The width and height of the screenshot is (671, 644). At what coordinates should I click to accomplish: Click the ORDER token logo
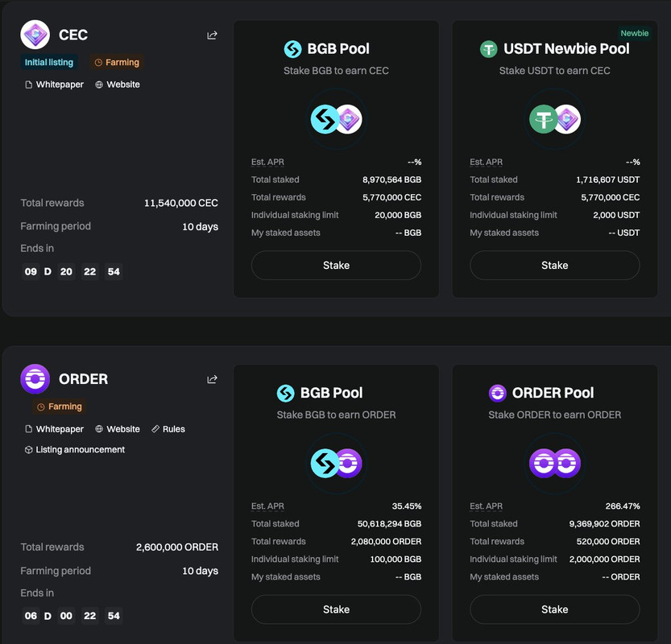pos(35,379)
